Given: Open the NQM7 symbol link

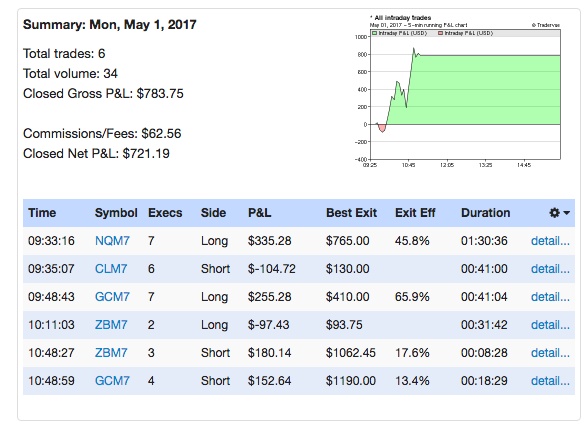Looking at the screenshot, I should (112, 241).
